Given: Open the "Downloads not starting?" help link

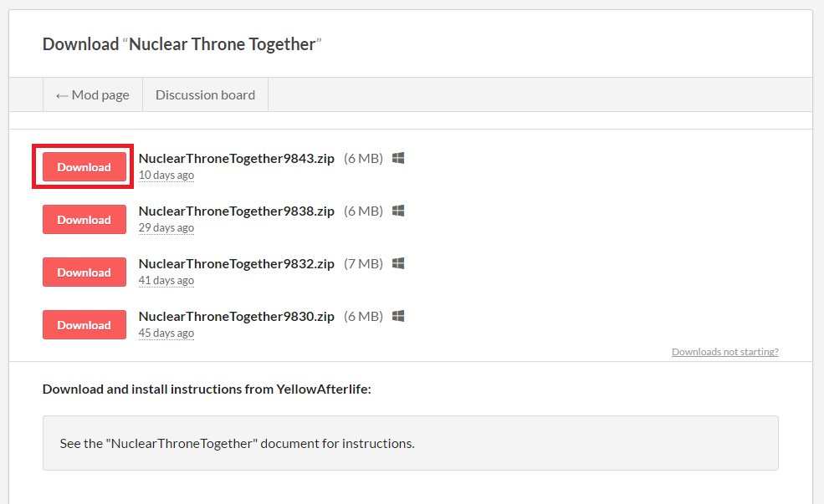Looking at the screenshot, I should [x=724, y=352].
